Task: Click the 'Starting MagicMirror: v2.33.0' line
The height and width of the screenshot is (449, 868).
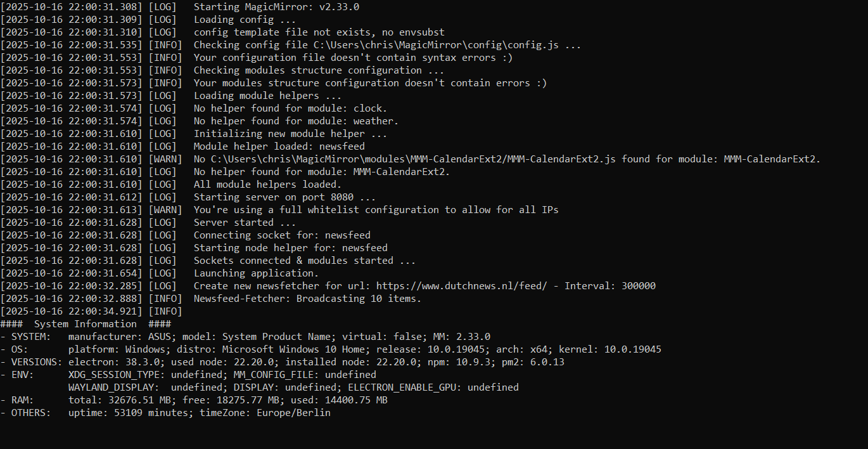Action: point(180,7)
